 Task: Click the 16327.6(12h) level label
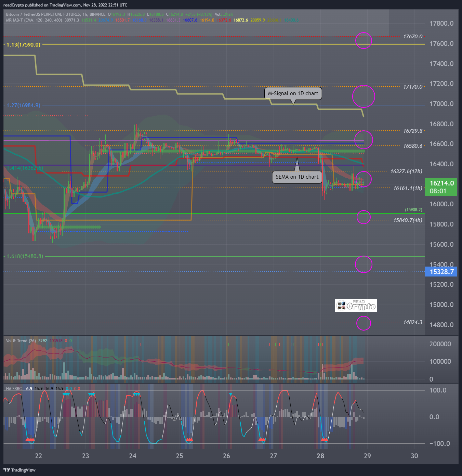point(406,171)
